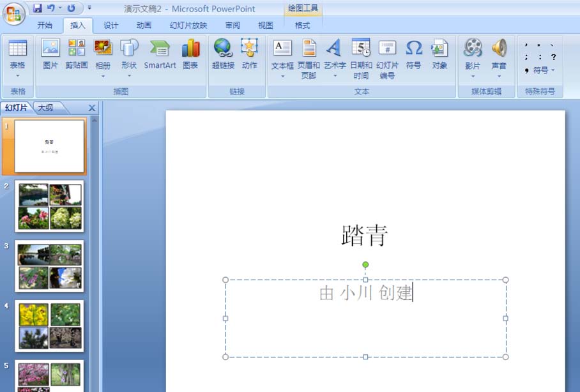Insert an object with the 对象 button

[x=439, y=54]
